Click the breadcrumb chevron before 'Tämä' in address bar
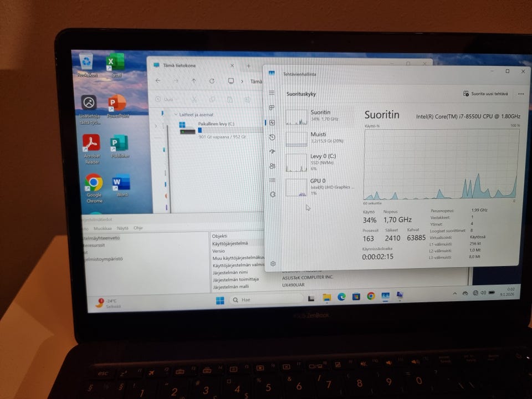The image size is (532, 399). 242,81
